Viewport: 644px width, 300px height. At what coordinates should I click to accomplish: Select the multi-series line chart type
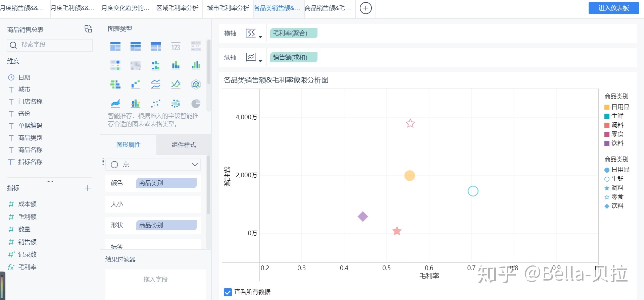176,84
